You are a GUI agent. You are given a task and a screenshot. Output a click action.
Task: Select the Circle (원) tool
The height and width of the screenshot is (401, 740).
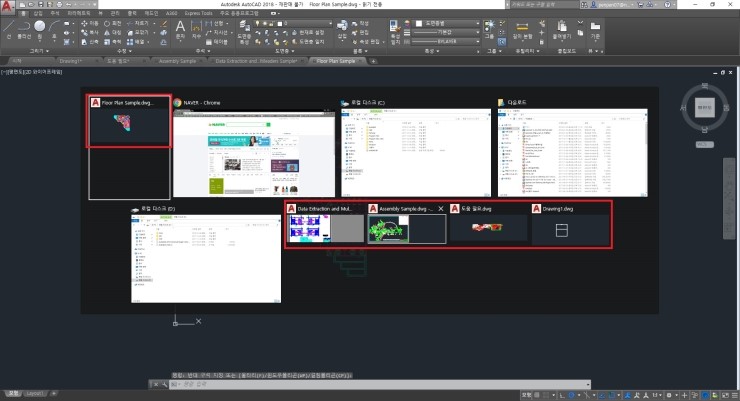[40, 29]
